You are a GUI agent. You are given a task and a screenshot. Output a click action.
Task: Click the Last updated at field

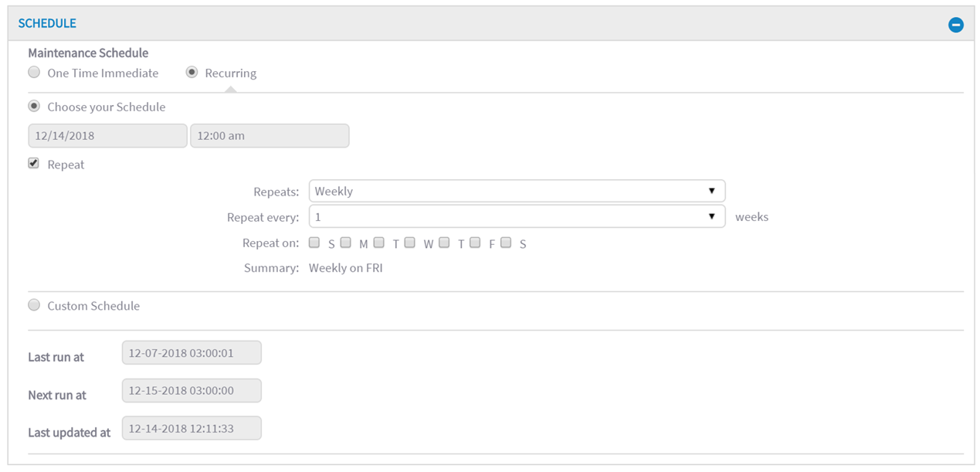(x=192, y=429)
